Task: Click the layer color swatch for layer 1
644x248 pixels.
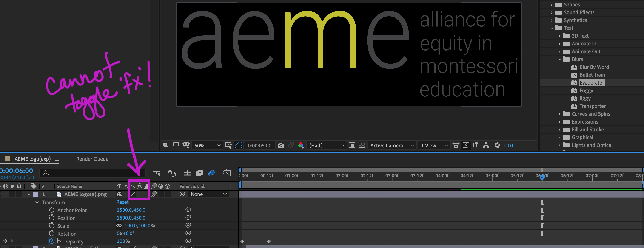Action: [x=35, y=194]
